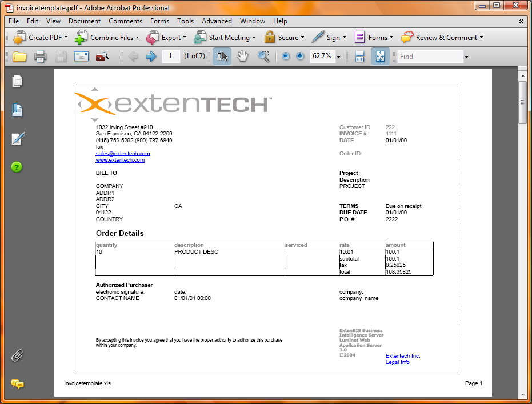Go to the next page arrow
This screenshot has width=532, height=404.
point(151,57)
